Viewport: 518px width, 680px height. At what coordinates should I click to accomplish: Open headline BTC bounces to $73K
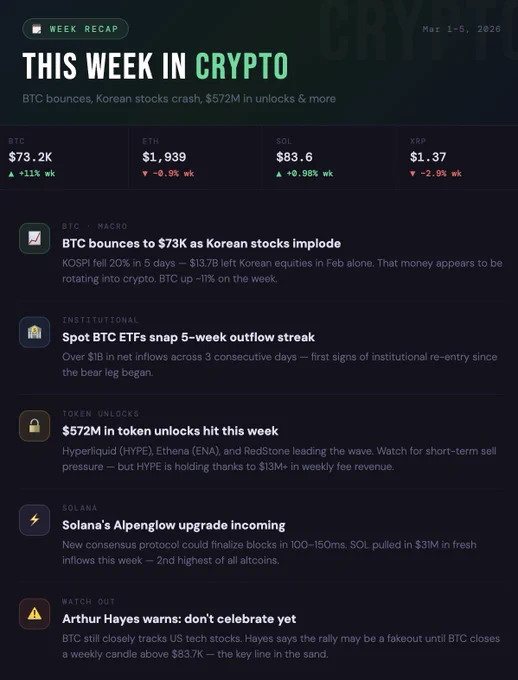(x=201, y=244)
